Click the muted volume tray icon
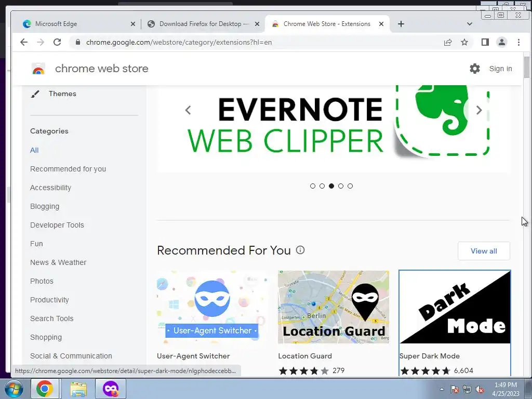 click(x=480, y=389)
